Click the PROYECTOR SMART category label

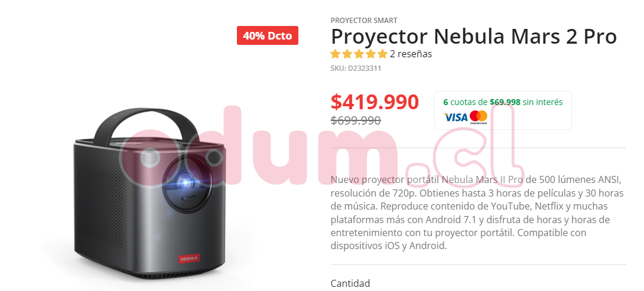364,20
